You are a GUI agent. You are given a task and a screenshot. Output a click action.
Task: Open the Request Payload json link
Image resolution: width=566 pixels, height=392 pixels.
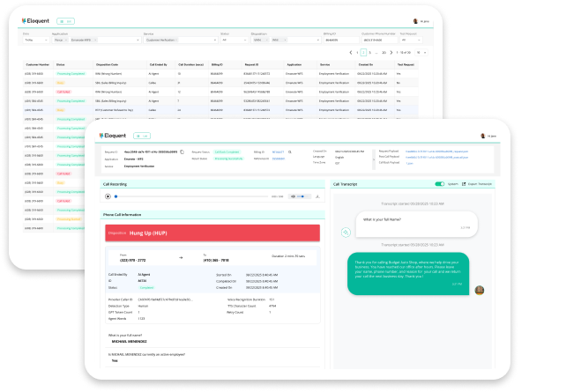point(436,152)
